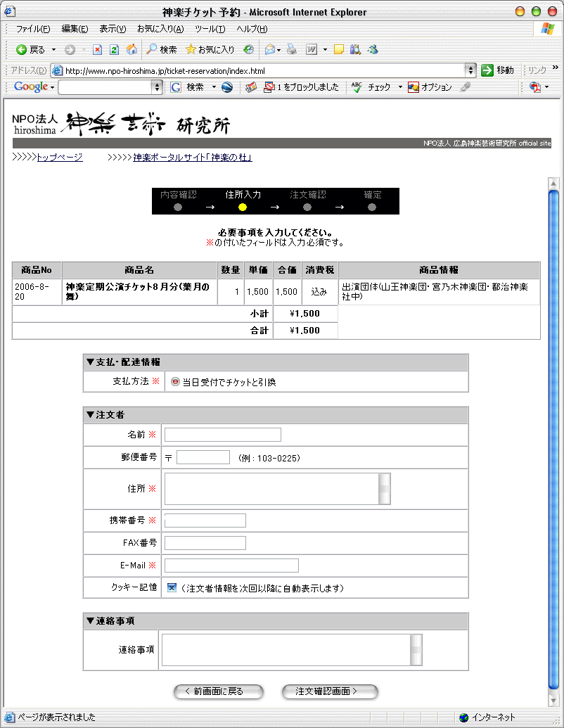Open the Mail icon dropdown arrow

[x=279, y=50]
